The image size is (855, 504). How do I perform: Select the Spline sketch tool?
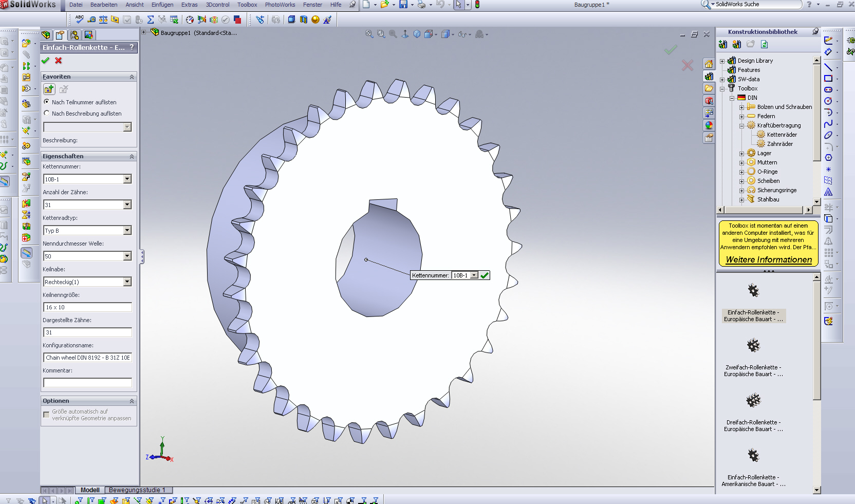click(x=828, y=124)
